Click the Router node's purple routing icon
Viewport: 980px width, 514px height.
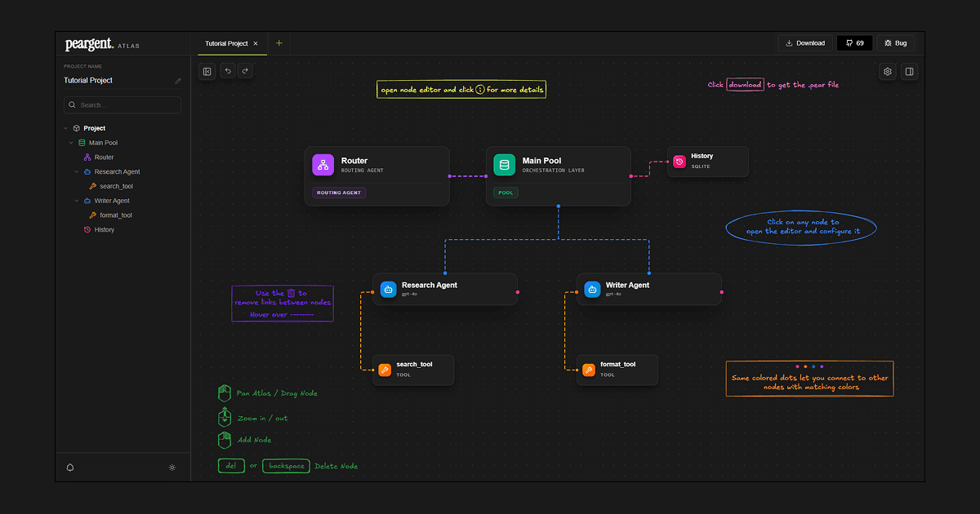tap(323, 165)
